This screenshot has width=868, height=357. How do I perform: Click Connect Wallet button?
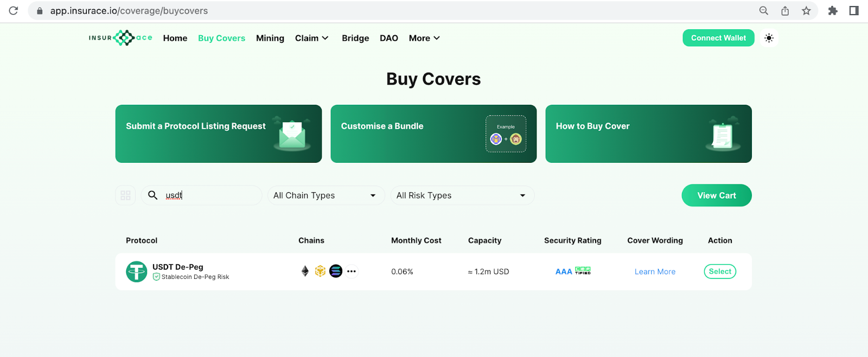(718, 38)
